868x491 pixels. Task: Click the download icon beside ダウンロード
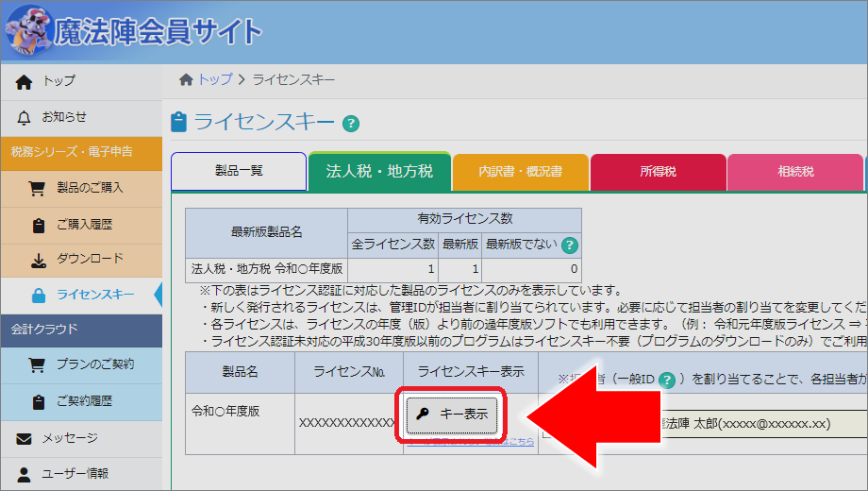[38, 260]
